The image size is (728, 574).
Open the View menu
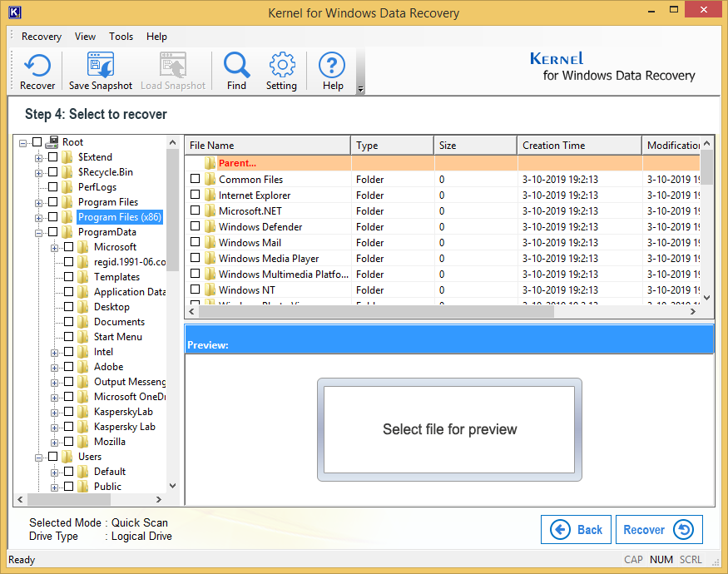click(85, 37)
